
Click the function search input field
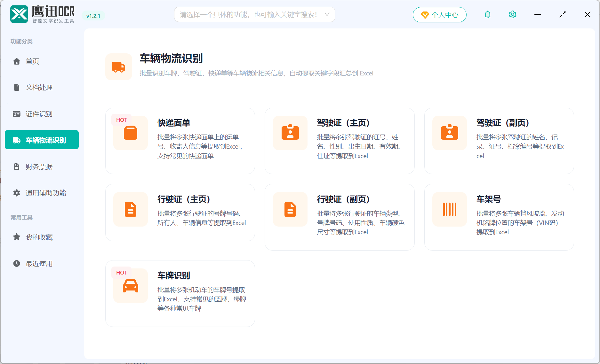pyautogui.click(x=254, y=14)
